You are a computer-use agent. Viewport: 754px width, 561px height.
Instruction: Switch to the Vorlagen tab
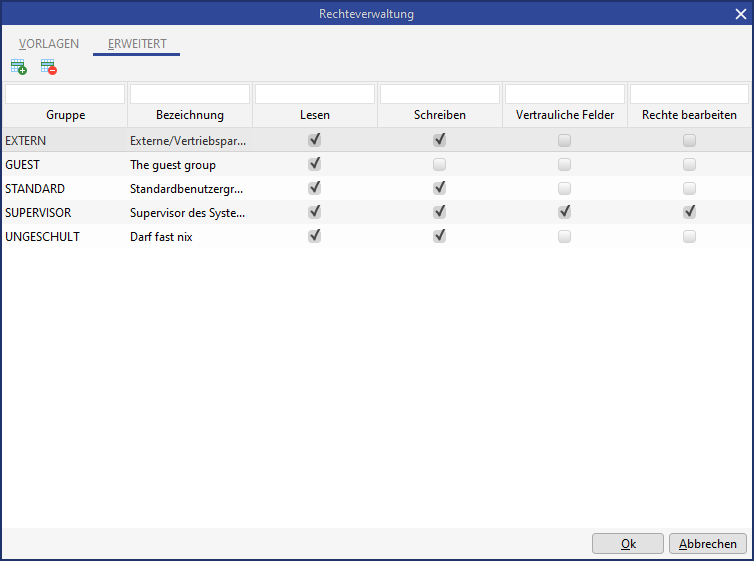(49, 44)
